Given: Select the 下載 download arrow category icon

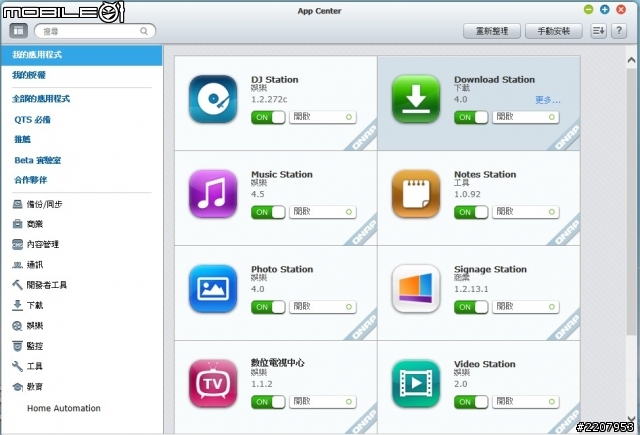Looking at the screenshot, I should click(17, 305).
